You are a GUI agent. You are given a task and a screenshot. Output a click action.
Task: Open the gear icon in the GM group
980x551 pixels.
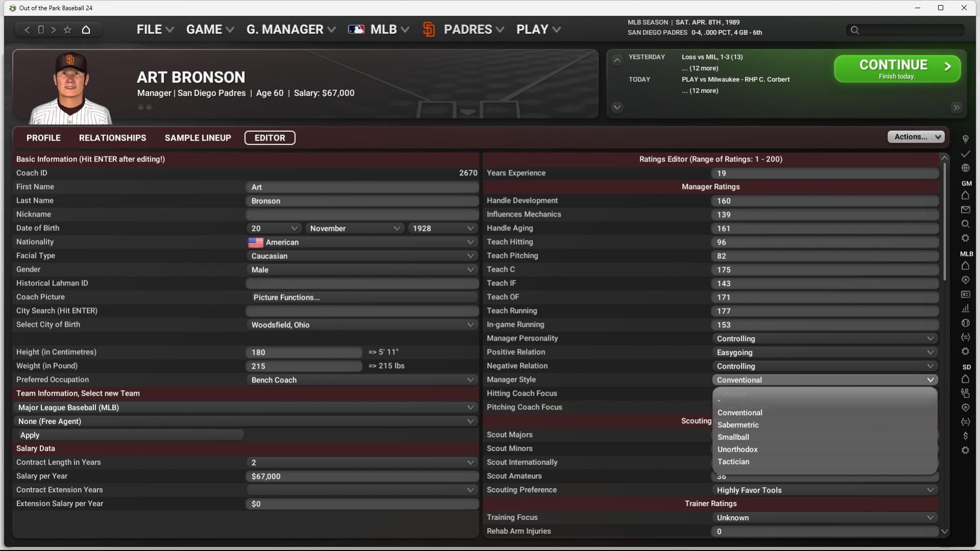[x=965, y=238]
